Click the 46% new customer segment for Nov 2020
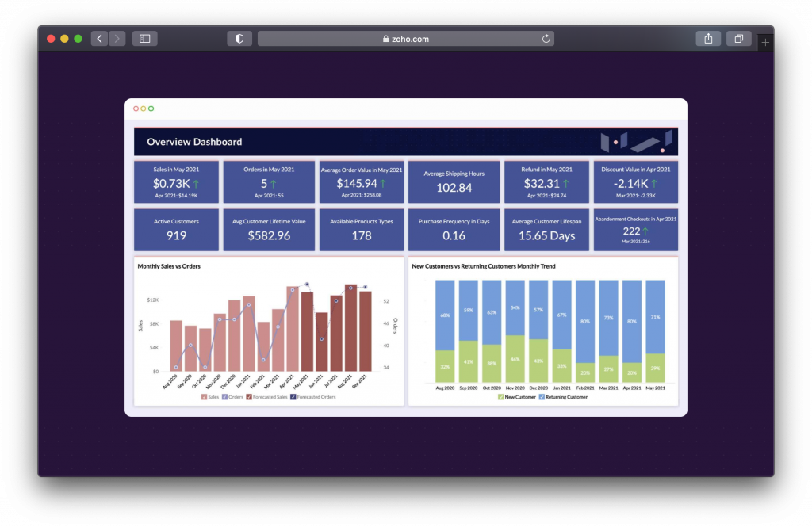812x527 pixels. tap(515, 359)
